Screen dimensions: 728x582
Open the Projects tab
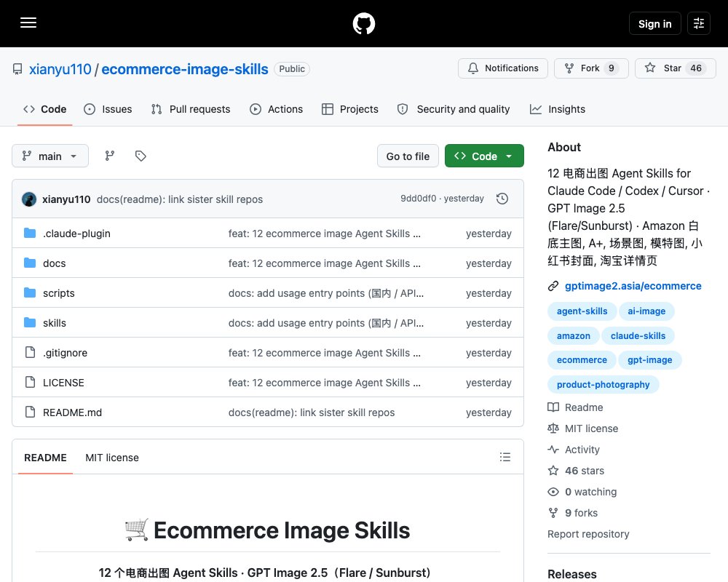pos(350,109)
